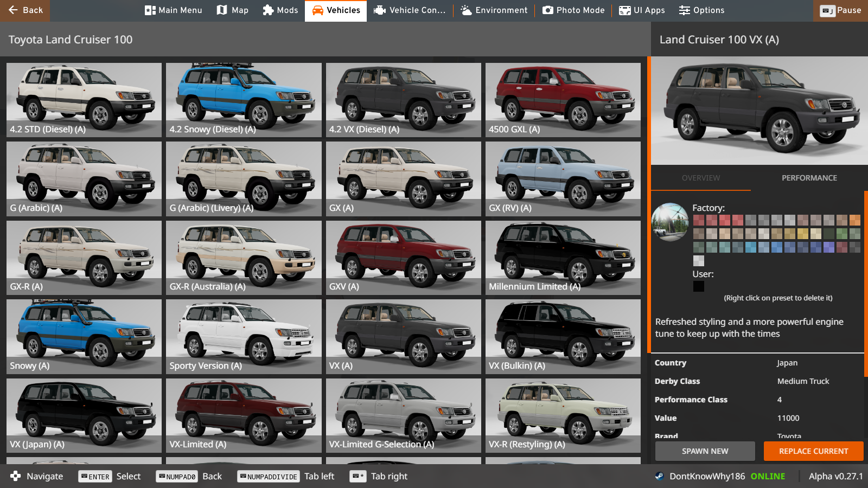Click the ONLINE status indicator
868x488 pixels.
[x=768, y=476]
